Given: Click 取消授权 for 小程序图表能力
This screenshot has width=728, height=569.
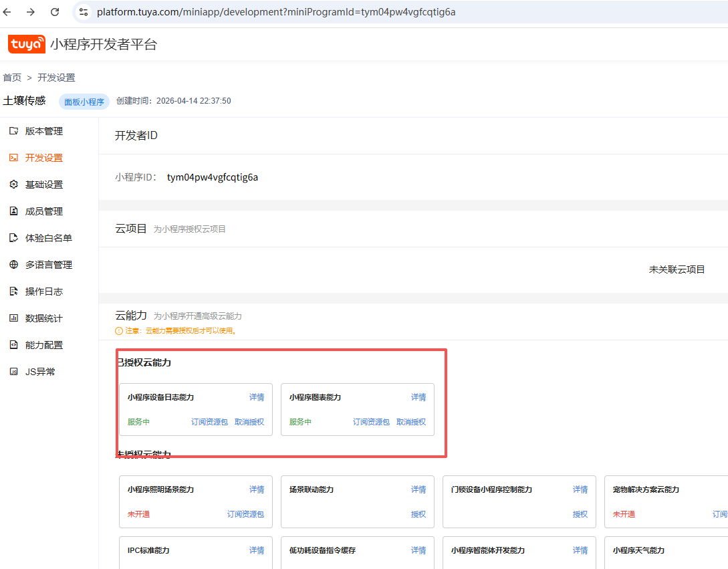Looking at the screenshot, I should 411,422.
